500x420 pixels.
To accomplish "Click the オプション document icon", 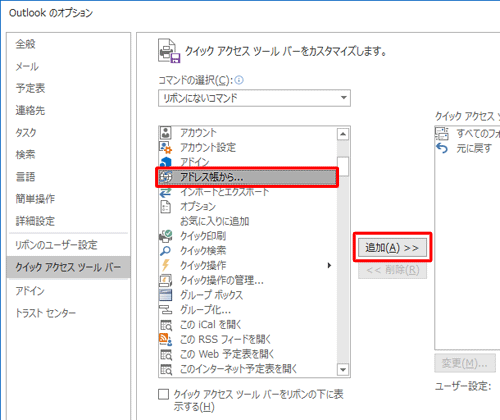I will (x=166, y=207).
